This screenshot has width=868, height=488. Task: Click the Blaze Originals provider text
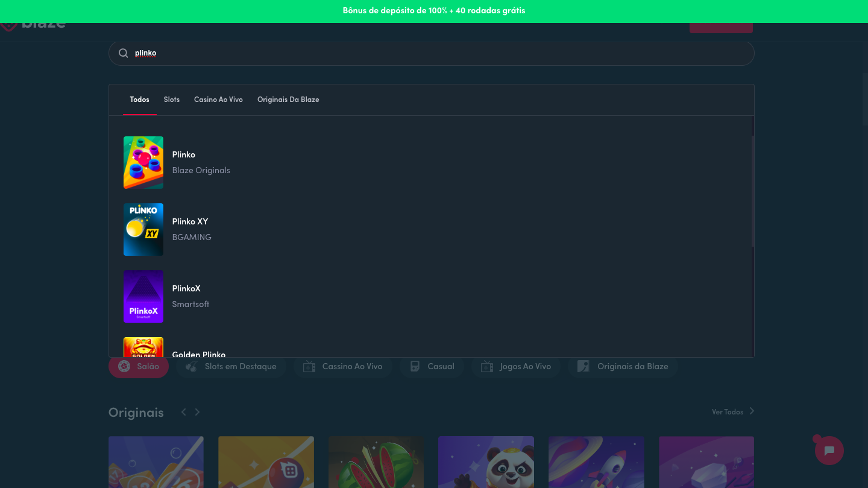[x=201, y=170]
